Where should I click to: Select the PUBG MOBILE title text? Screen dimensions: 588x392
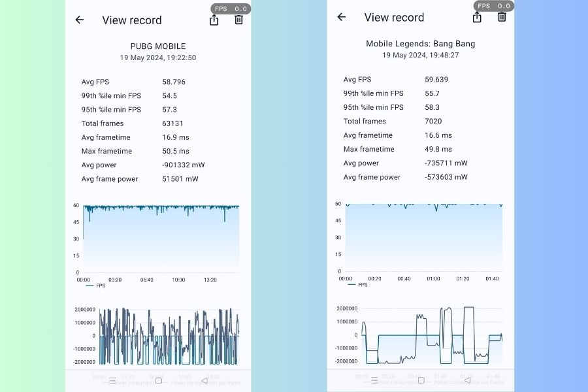158,46
